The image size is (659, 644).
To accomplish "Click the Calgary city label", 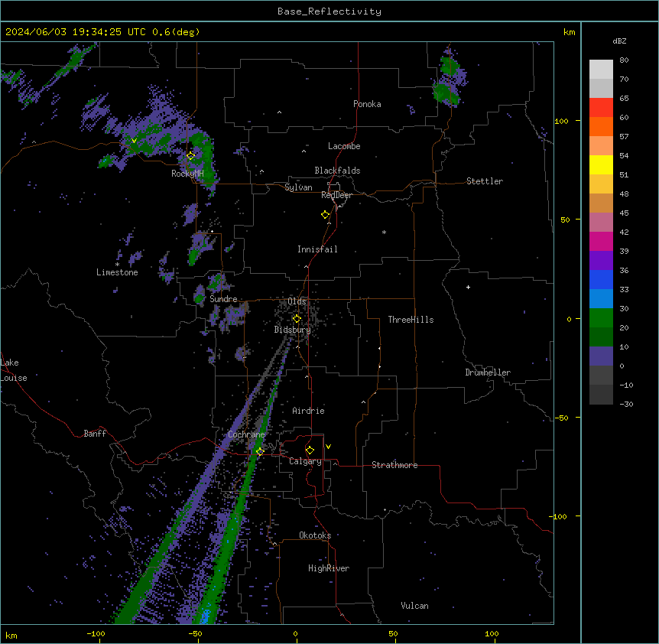I will click(x=306, y=461).
